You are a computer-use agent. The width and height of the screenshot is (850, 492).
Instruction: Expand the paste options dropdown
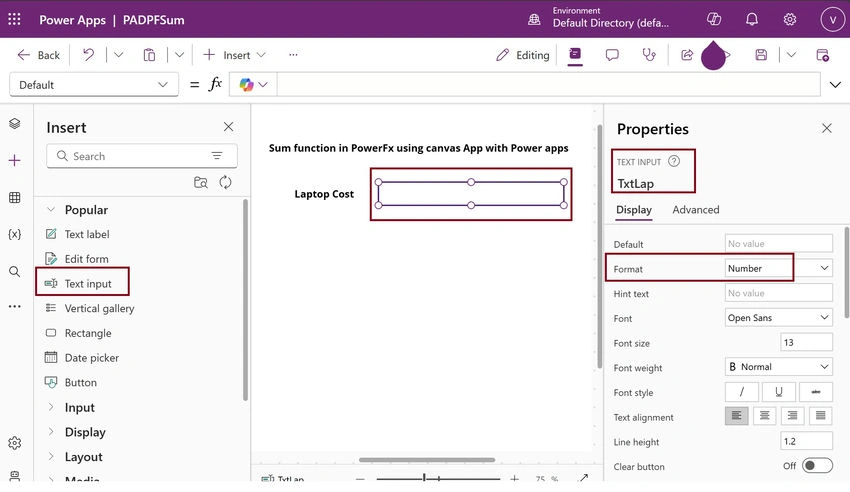coord(179,55)
